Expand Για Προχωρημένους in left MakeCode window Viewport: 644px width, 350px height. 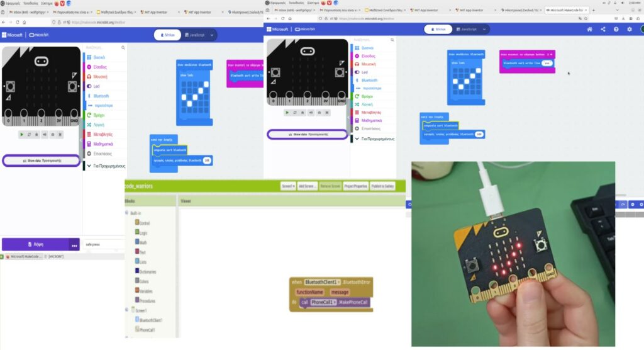(104, 166)
